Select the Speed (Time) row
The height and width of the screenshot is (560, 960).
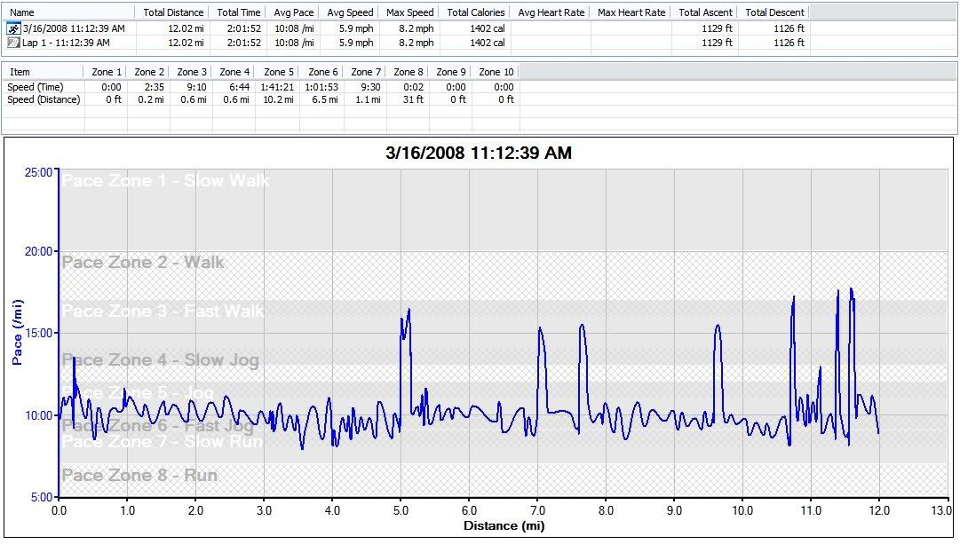tap(36, 87)
